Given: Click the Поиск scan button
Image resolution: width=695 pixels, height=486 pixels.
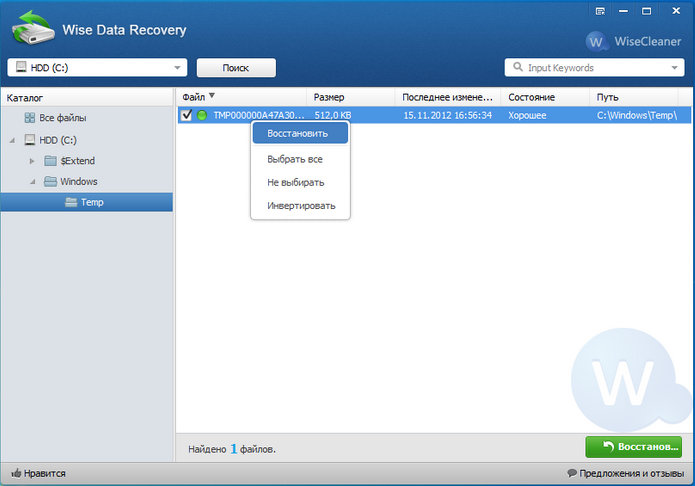Looking at the screenshot, I should [236, 68].
